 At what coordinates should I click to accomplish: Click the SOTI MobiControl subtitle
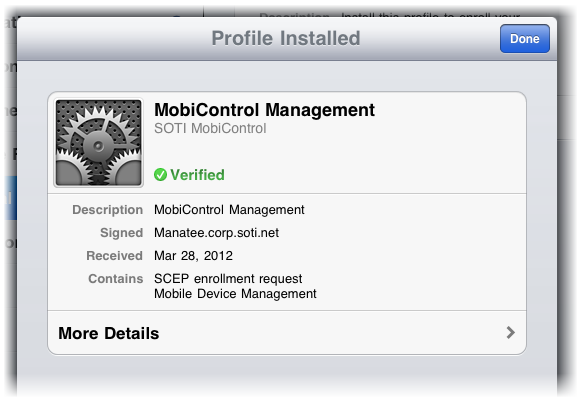210,128
